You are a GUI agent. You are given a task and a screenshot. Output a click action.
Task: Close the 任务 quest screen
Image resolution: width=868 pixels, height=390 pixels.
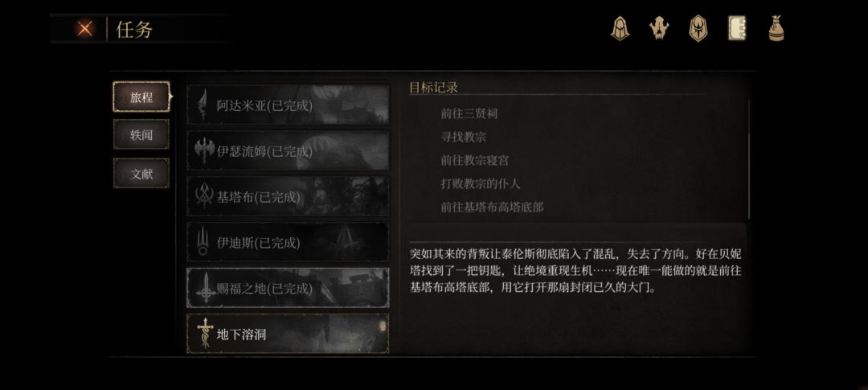84,28
